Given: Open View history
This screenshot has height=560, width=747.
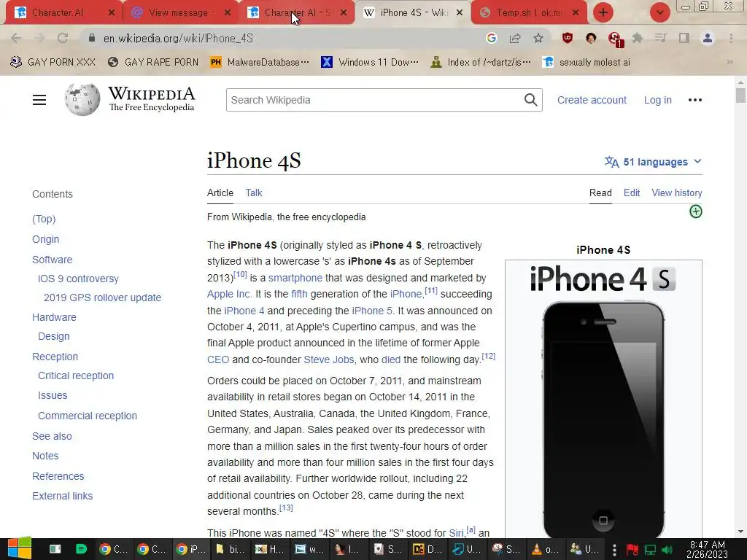Looking at the screenshot, I should [x=677, y=192].
